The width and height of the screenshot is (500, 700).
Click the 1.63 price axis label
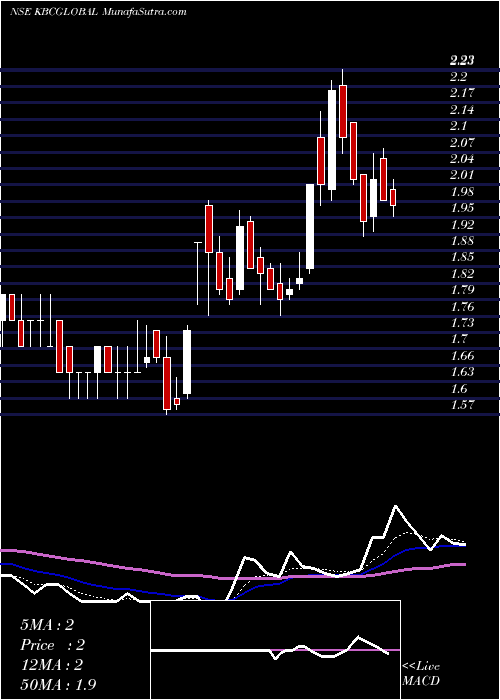[462, 372]
